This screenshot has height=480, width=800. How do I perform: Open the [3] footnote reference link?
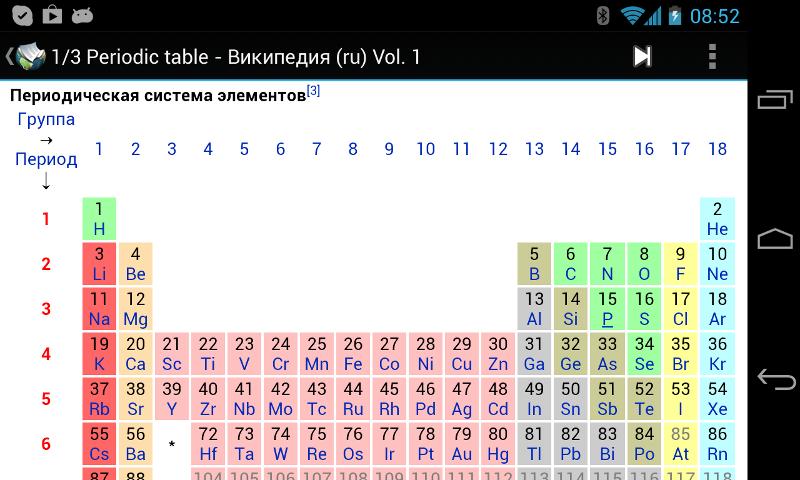[313, 91]
